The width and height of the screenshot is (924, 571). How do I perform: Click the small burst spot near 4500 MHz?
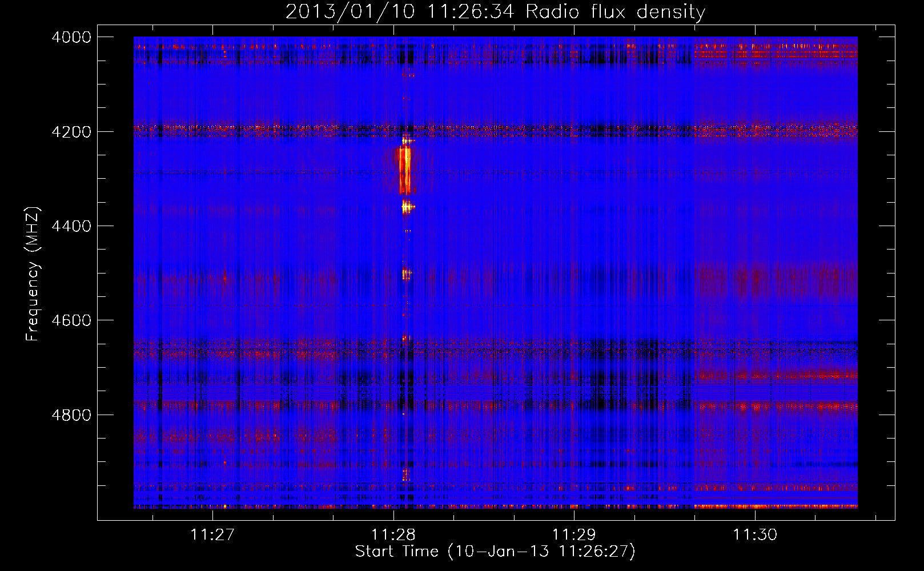407,275
